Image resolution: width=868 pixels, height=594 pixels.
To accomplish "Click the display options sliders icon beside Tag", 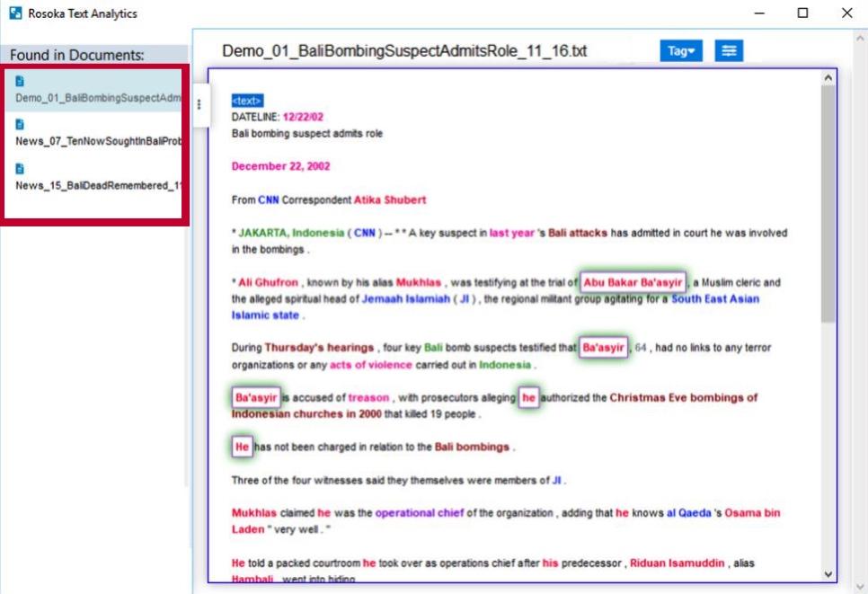I will point(728,51).
